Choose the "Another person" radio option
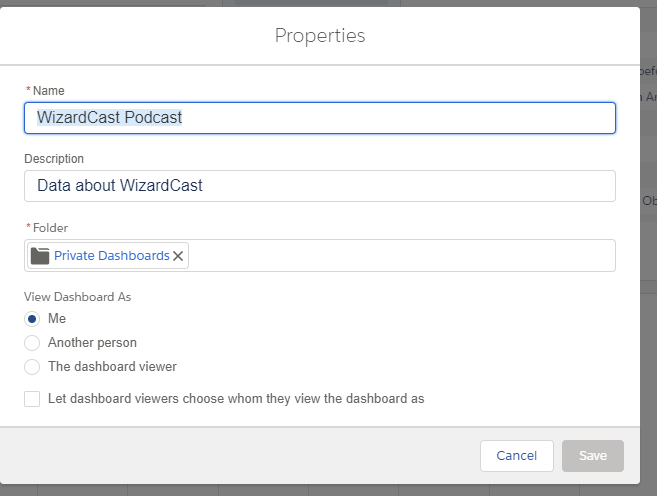657x496 pixels. pyautogui.click(x=32, y=343)
